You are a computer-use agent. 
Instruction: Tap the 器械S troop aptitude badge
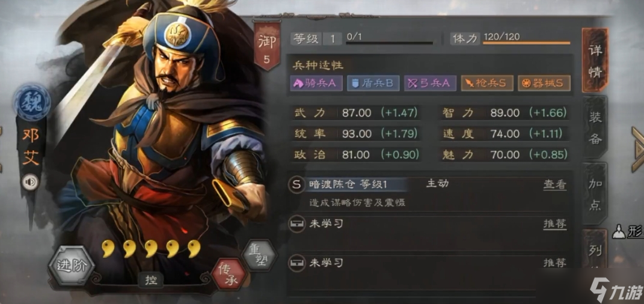pos(544,84)
